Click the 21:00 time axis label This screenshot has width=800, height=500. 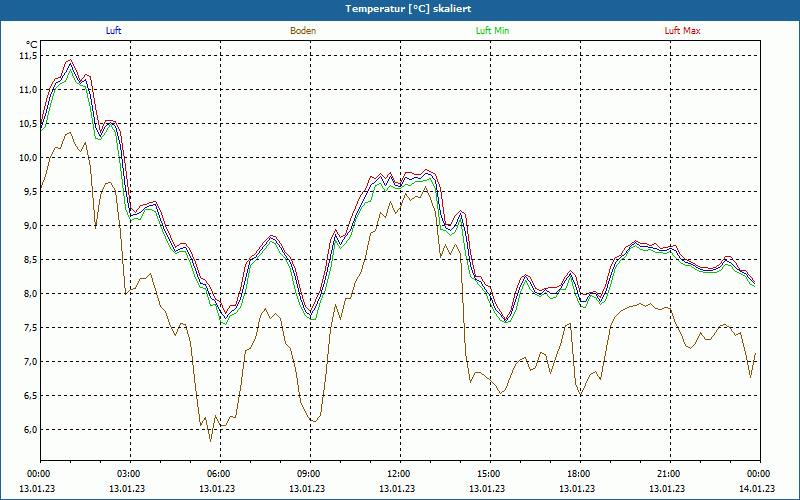(668, 474)
